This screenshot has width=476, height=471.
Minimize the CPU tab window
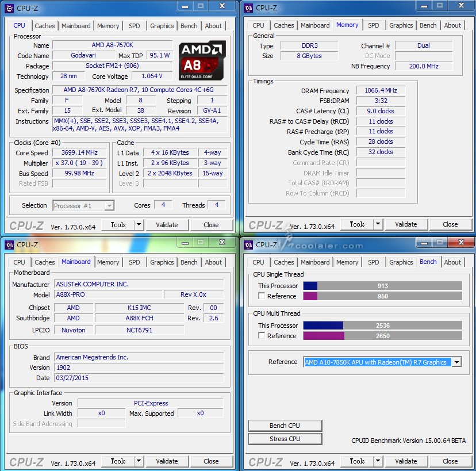(x=185, y=6)
